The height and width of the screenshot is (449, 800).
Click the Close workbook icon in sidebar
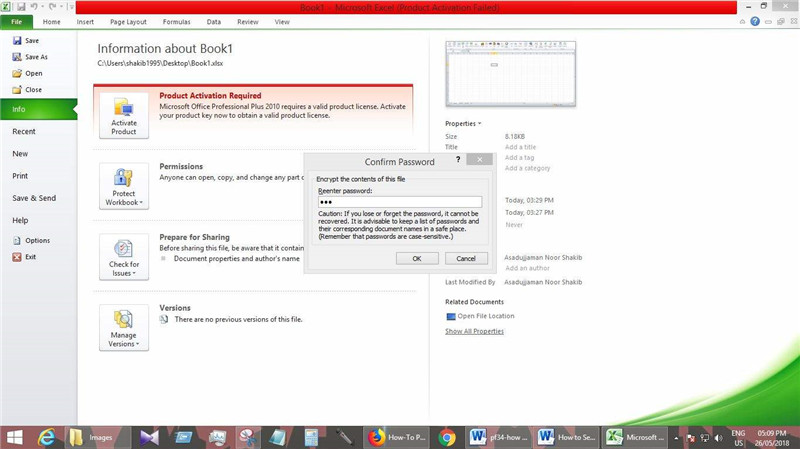(17, 89)
